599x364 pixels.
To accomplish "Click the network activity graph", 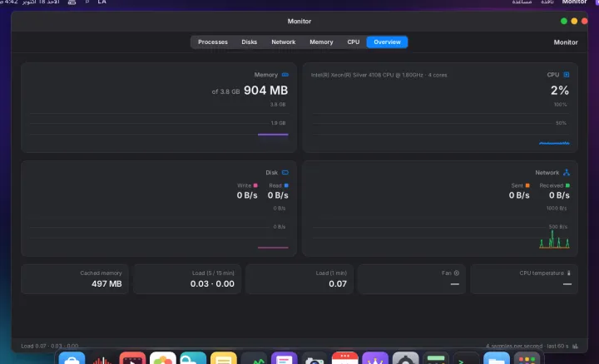I will 440,228.
